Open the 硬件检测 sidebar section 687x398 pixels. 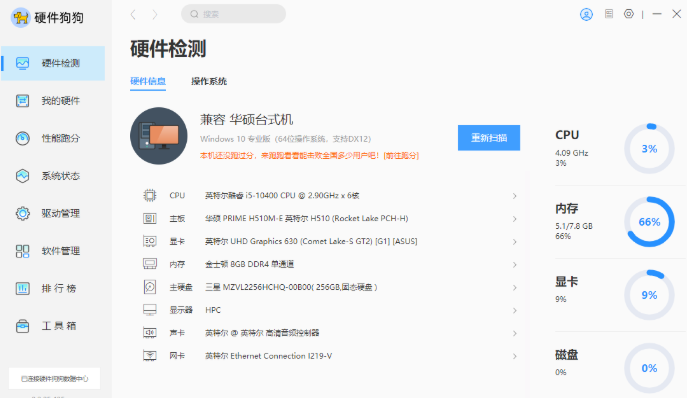[x=53, y=63]
